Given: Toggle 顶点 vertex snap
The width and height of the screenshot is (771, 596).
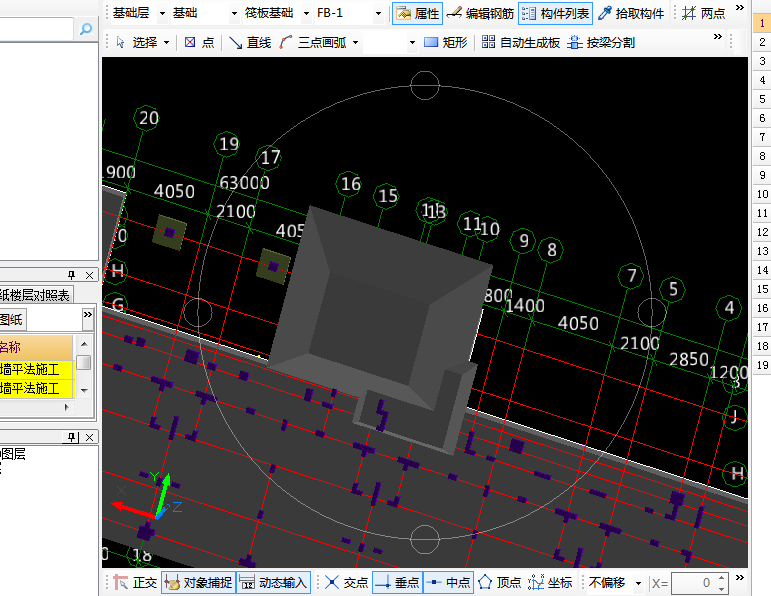Looking at the screenshot, I should [x=500, y=583].
